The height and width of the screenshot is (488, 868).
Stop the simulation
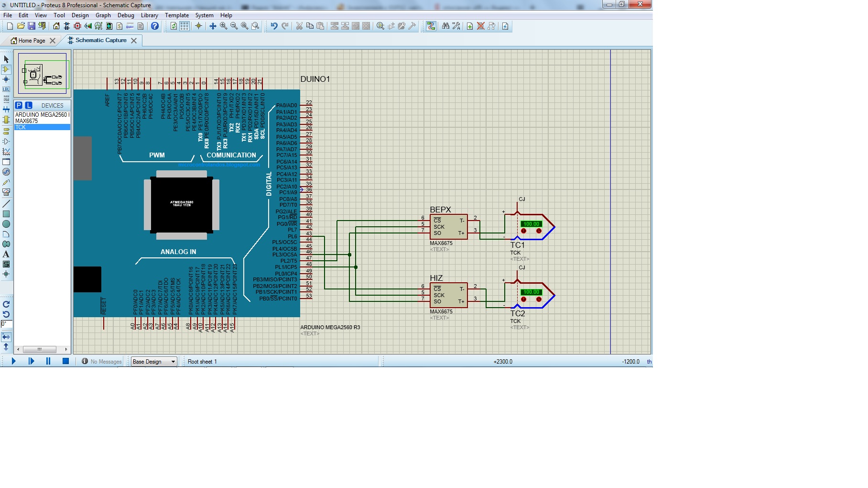(x=66, y=361)
